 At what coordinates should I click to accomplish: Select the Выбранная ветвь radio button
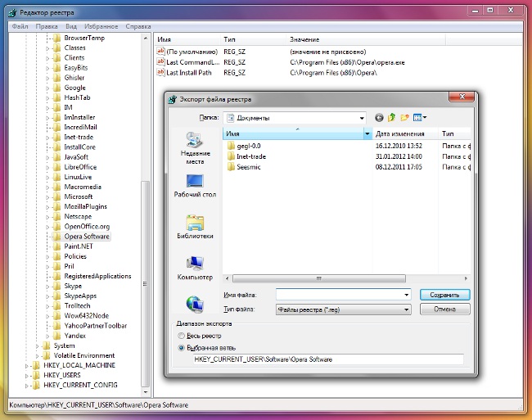click(x=181, y=348)
